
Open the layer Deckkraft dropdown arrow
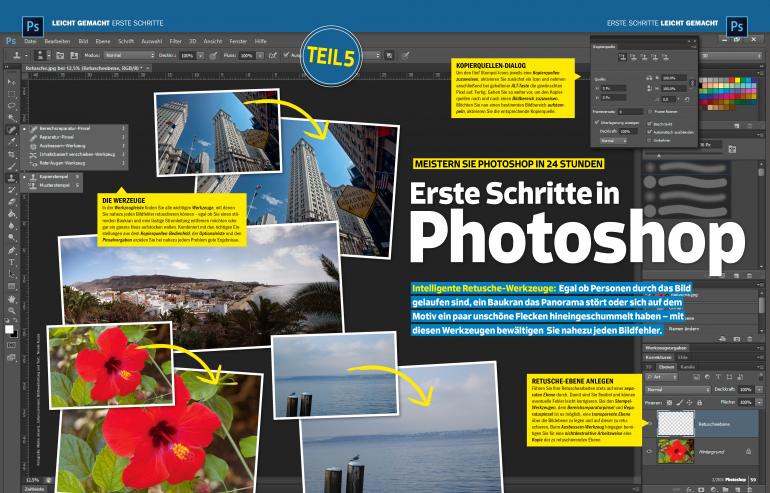759,389
